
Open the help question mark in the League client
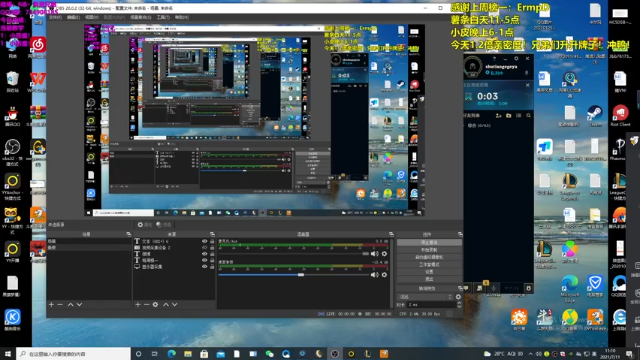pos(495,59)
